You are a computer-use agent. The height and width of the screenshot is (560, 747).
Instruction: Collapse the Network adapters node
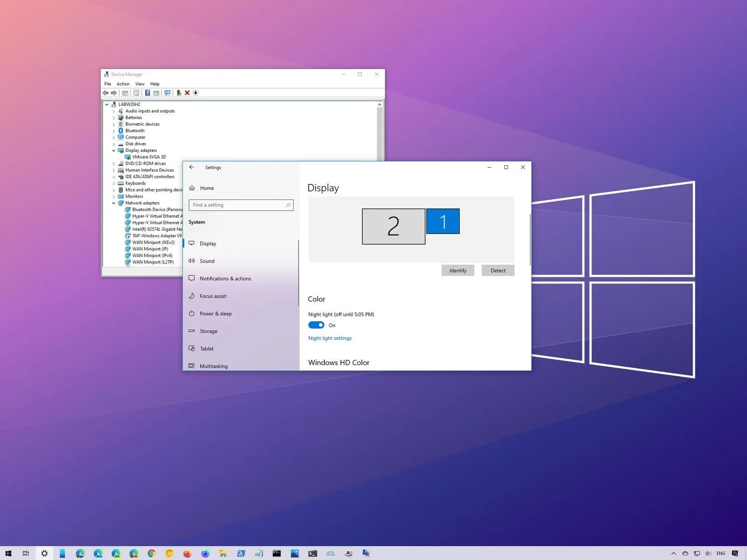(x=113, y=203)
